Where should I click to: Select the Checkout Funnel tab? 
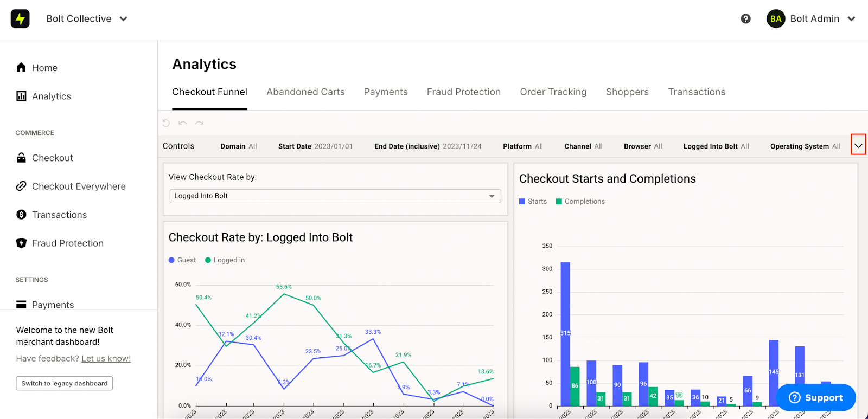click(x=209, y=92)
